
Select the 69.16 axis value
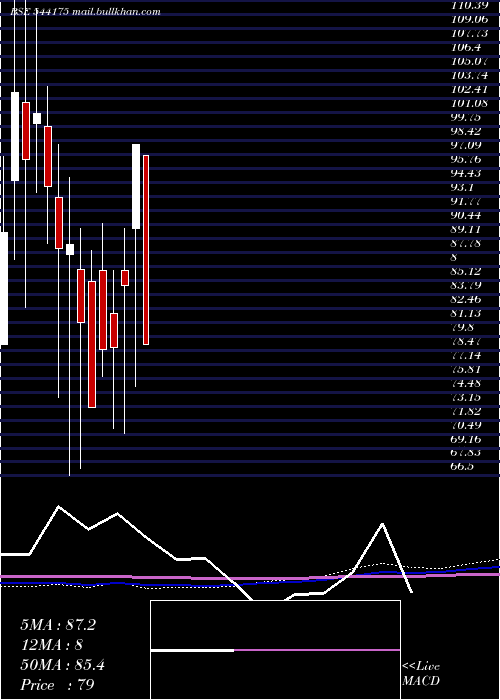click(x=465, y=439)
